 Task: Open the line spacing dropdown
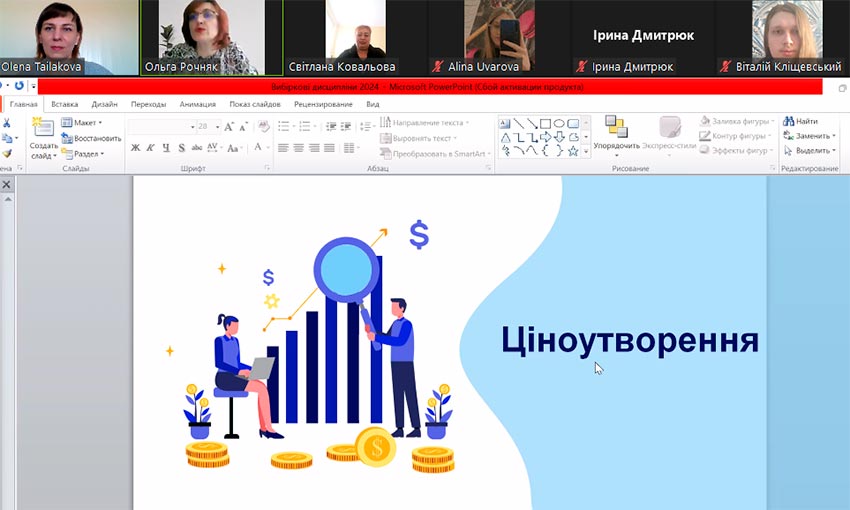[367, 126]
